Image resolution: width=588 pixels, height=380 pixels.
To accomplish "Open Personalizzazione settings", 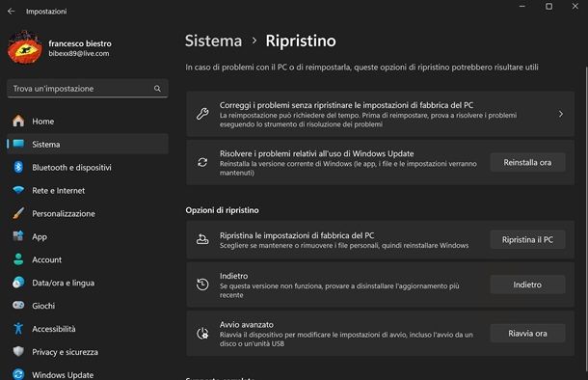I will (88, 213).
